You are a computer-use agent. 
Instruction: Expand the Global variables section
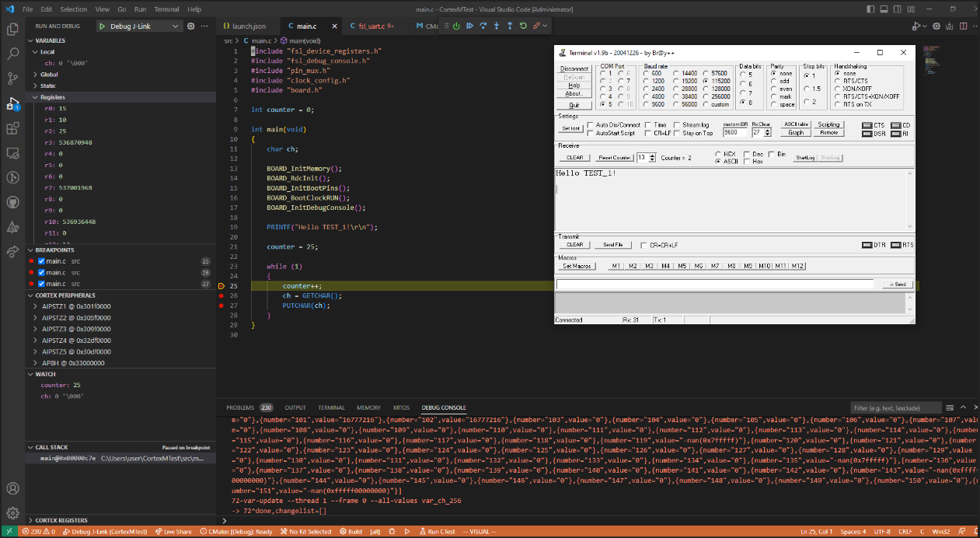pyautogui.click(x=49, y=75)
